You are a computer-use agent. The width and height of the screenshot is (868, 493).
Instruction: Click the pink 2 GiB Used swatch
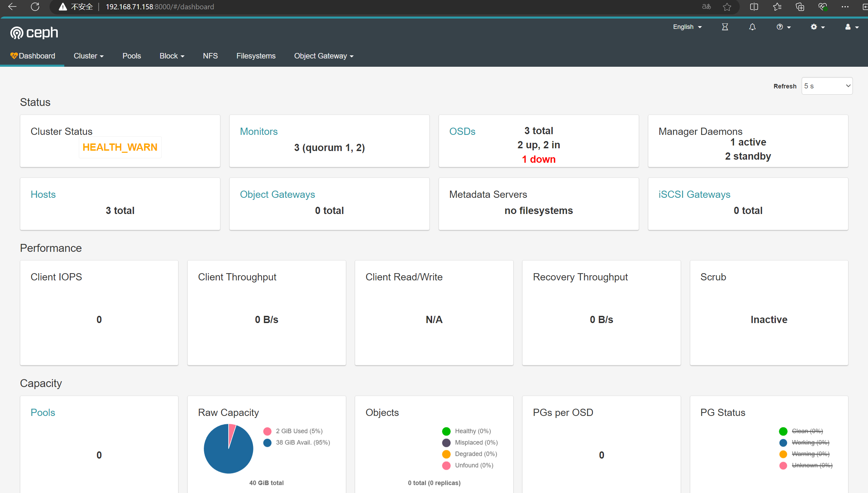(267, 431)
